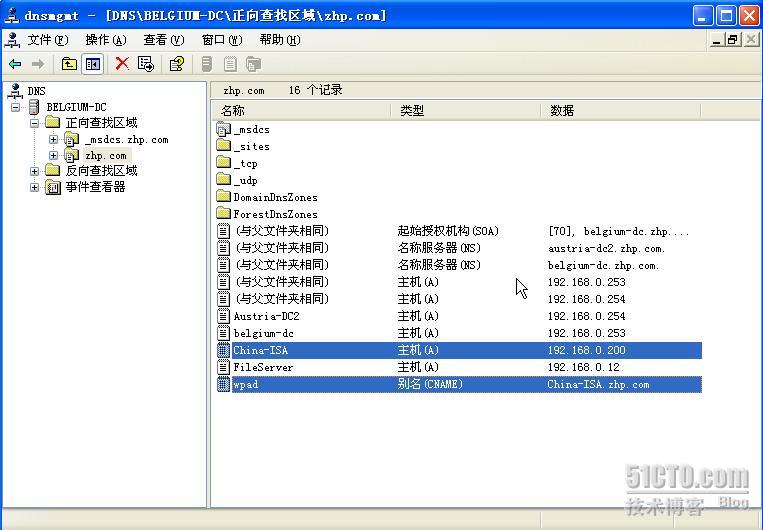Image resolution: width=763 pixels, height=530 pixels.
Task: Select the DNS root tree node
Action: coord(36,91)
